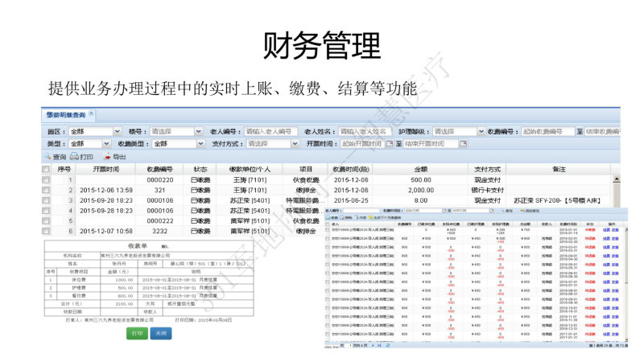This screenshot has height=362, width=644.
Task: Sort by the 状态 column header
Action: (200, 169)
